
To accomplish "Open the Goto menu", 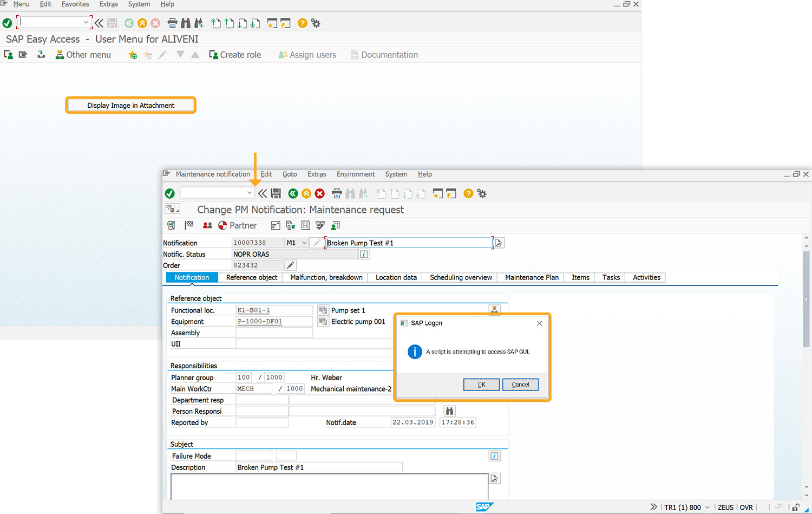I will [290, 174].
